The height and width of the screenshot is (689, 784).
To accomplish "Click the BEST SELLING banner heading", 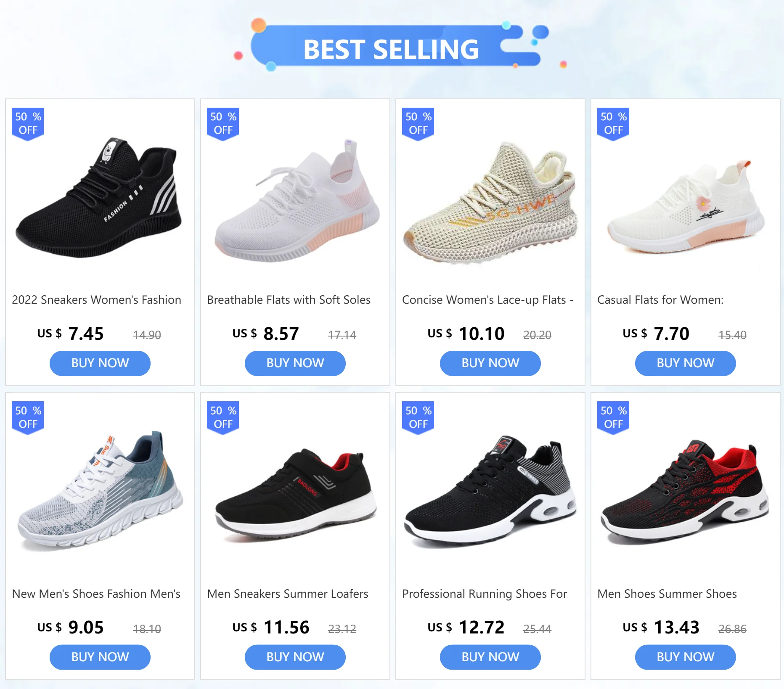I will pyautogui.click(x=391, y=49).
